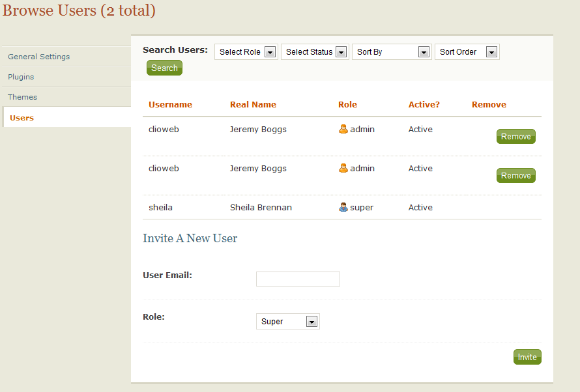Open the General Settings section
580x392 pixels.
click(x=39, y=57)
